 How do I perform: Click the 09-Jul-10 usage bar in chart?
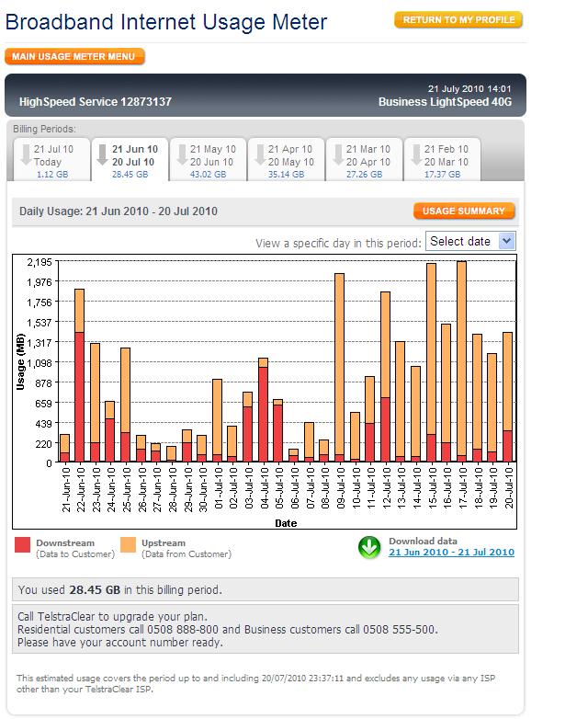tap(339, 368)
